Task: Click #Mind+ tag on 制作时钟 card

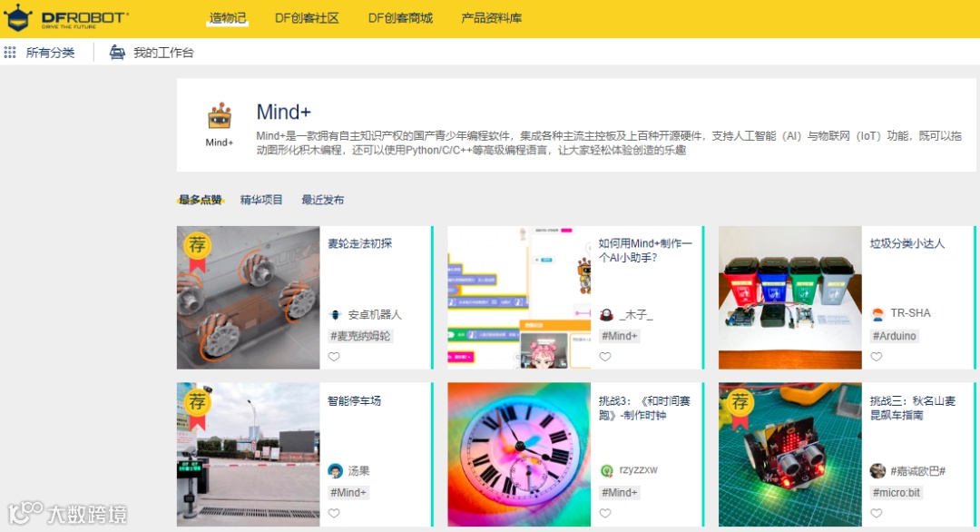Action: tap(620, 493)
